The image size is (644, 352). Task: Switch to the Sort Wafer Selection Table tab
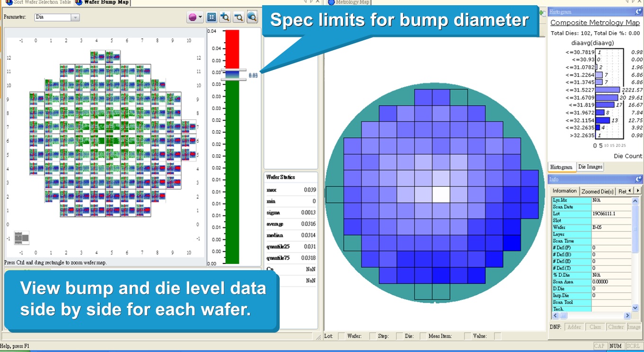[x=38, y=2]
